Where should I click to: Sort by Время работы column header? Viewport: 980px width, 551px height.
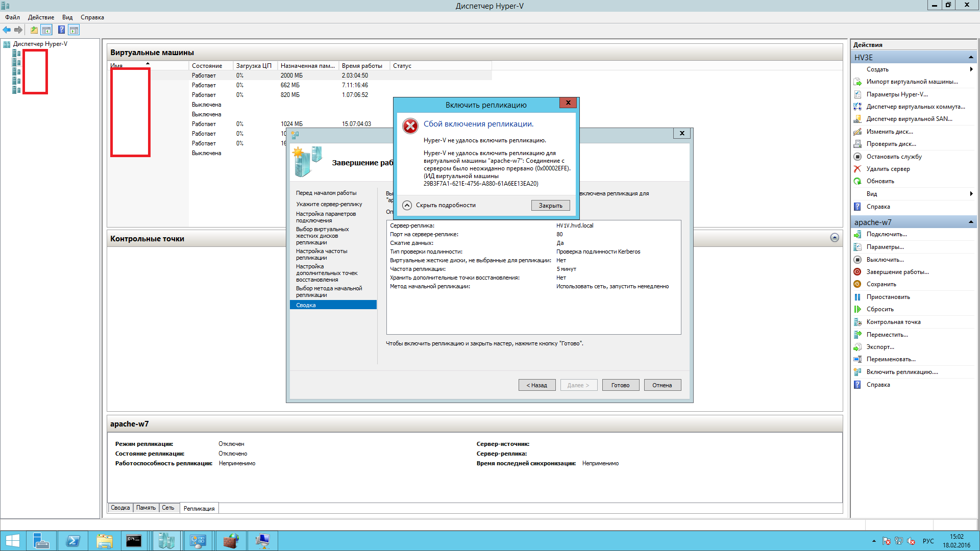pyautogui.click(x=364, y=66)
